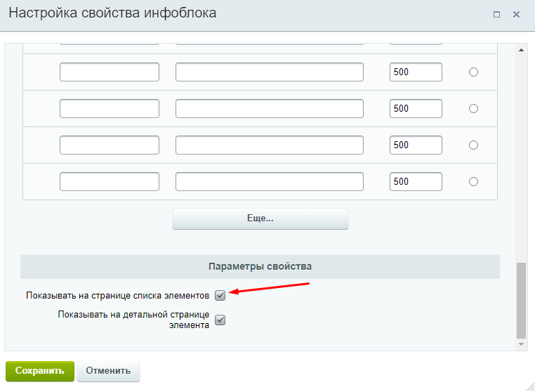This screenshot has height=392, width=535.
Task: Click the scrollbar down arrow
Action: 521,344
